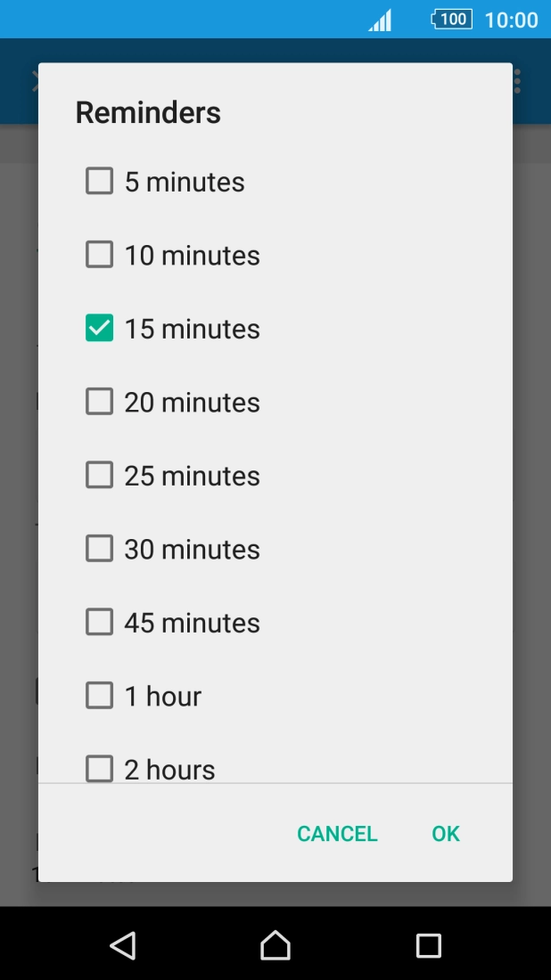Check the 5 minutes reminder box

point(99,182)
